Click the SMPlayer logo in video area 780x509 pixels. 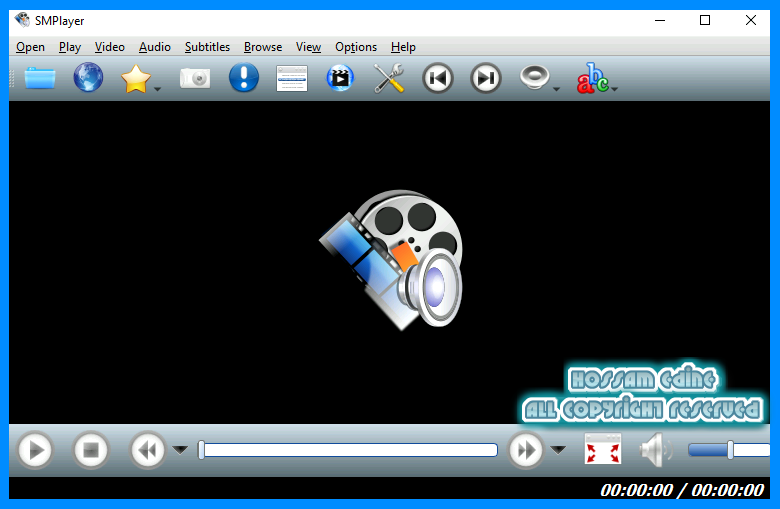point(390,260)
